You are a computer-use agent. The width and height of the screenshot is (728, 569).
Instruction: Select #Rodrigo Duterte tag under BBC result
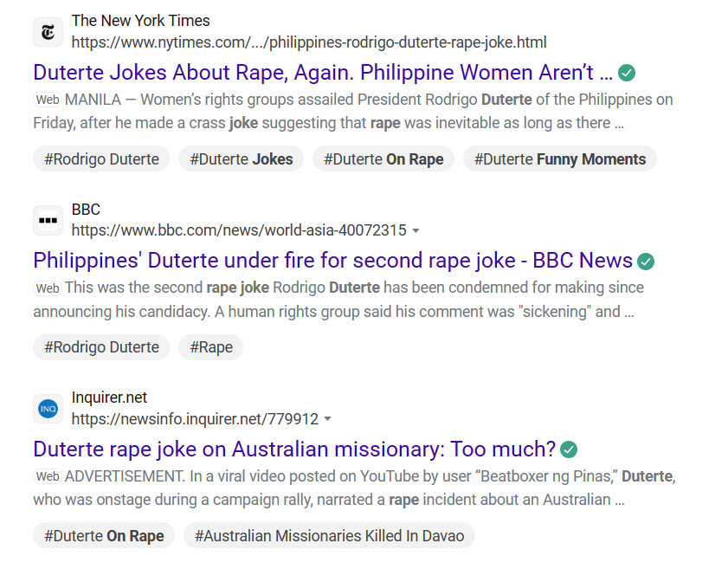click(101, 347)
